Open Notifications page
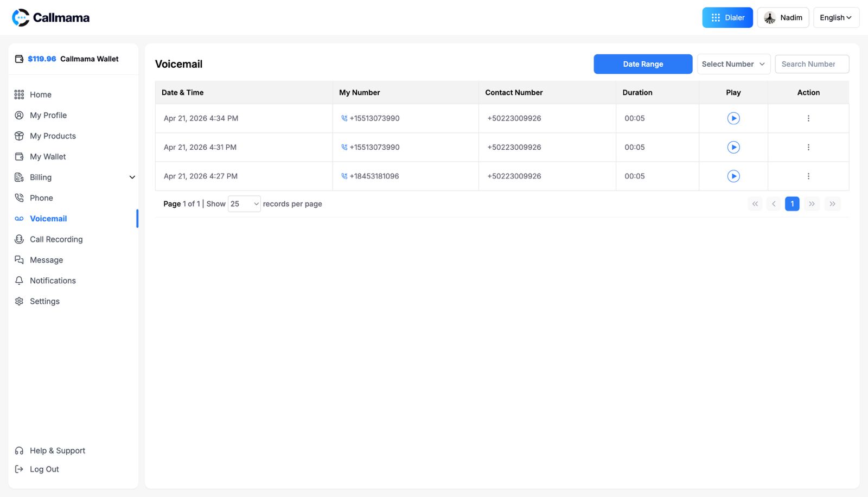The width and height of the screenshot is (868, 497). point(53,281)
